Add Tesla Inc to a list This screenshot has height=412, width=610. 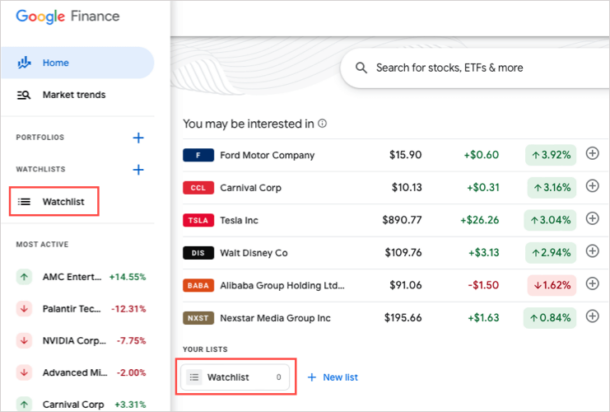(592, 219)
